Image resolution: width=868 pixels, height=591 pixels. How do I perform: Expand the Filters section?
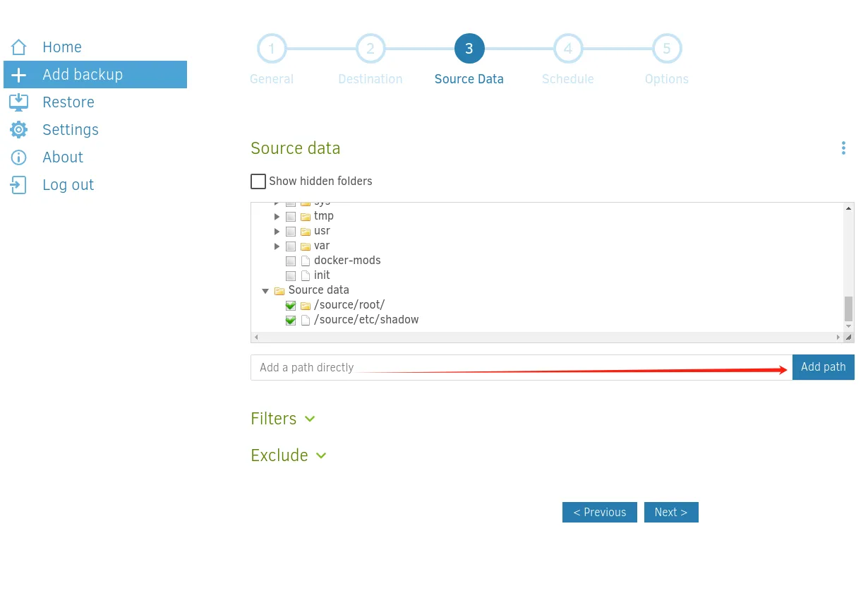pyautogui.click(x=283, y=419)
